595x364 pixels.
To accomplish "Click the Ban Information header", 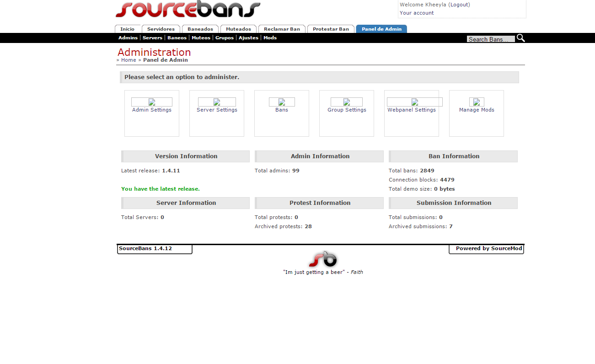I will pos(454,156).
